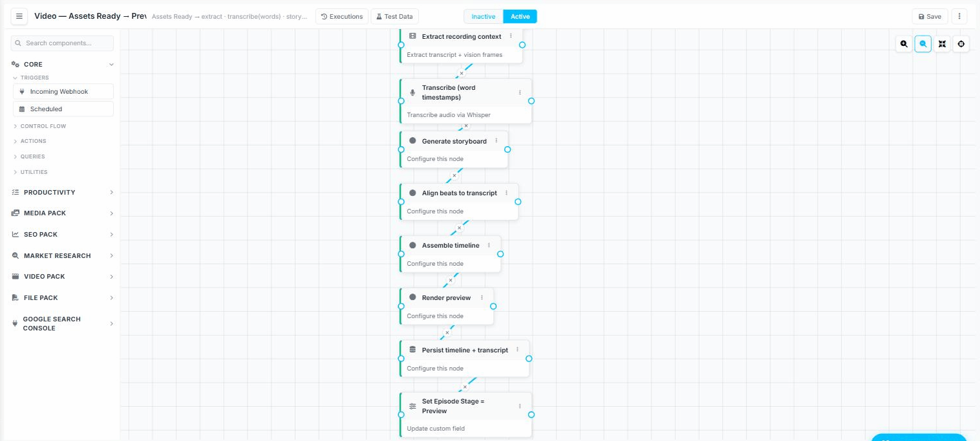This screenshot has height=441, width=980.
Task: Open options menu of Extract recording context node
Action: coord(511,36)
